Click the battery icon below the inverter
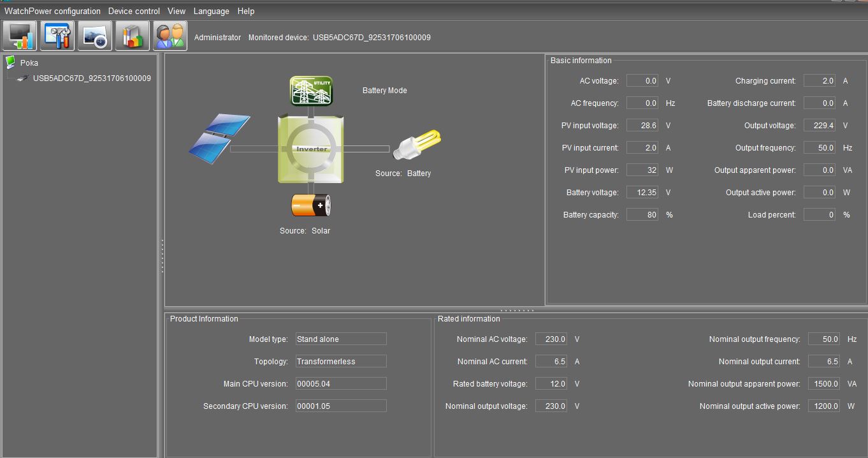This screenshot has height=458, width=868. (311, 205)
